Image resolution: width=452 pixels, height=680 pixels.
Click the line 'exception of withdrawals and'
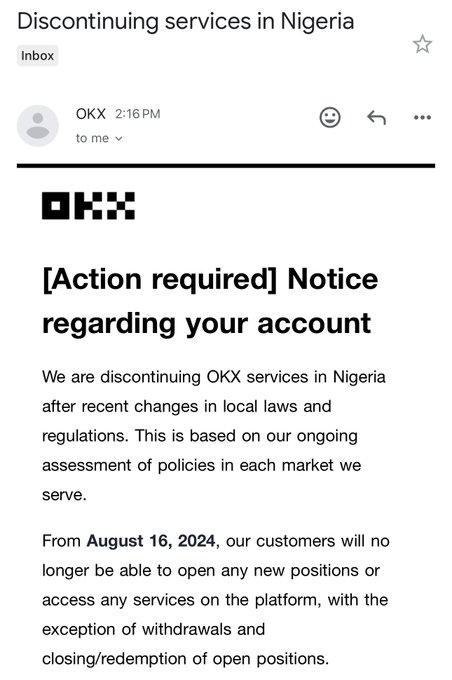[x=154, y=629]
